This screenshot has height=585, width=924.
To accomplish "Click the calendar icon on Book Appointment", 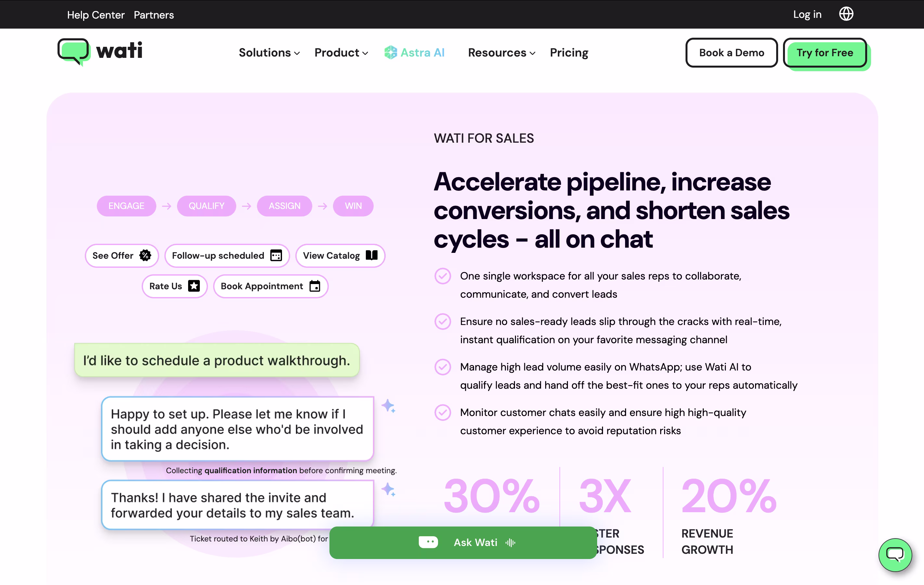I will (314, 286).
